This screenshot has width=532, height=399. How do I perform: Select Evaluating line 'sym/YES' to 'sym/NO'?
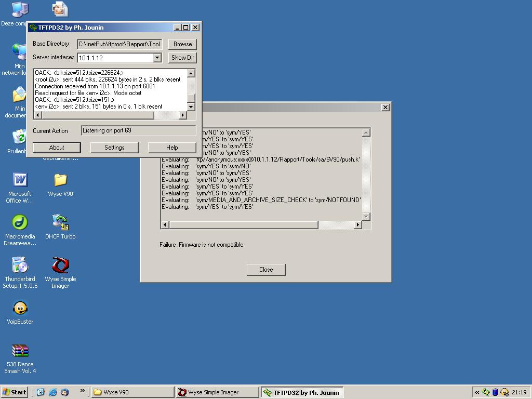[206, 166]
